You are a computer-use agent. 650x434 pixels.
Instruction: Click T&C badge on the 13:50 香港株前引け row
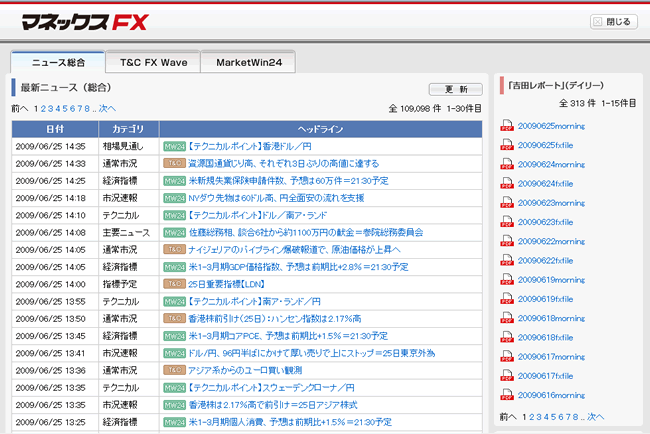coord(175,318)
